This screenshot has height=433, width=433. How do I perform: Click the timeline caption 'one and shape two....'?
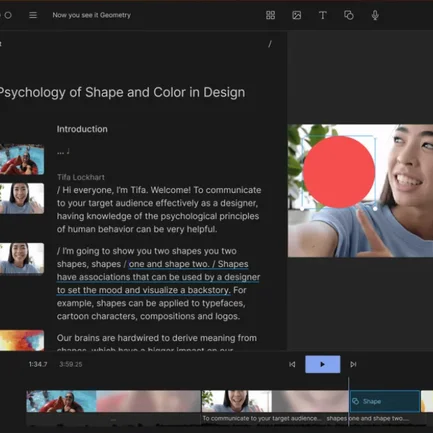tap(379, 418)
